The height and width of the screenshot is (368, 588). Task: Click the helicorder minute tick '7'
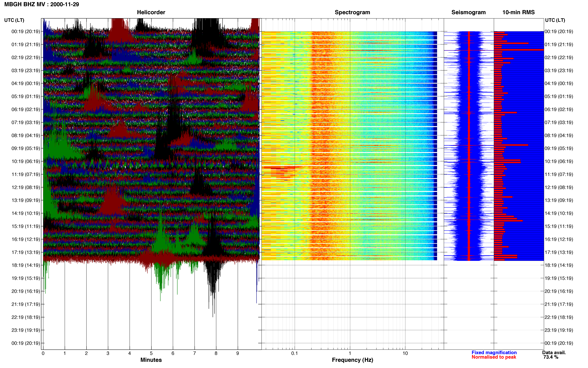click(x=195, y=353)
